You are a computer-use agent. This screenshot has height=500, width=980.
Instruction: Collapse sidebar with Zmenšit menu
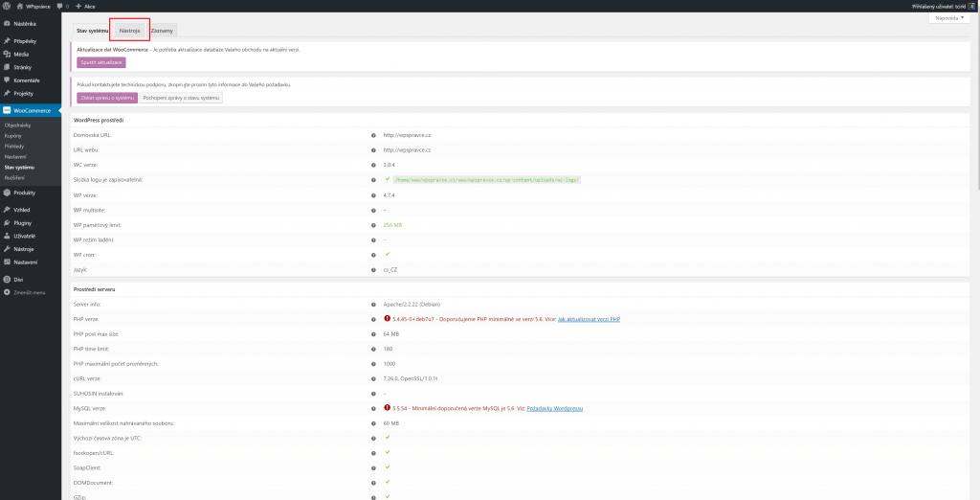pyautogui.click(x=30, y=292)
